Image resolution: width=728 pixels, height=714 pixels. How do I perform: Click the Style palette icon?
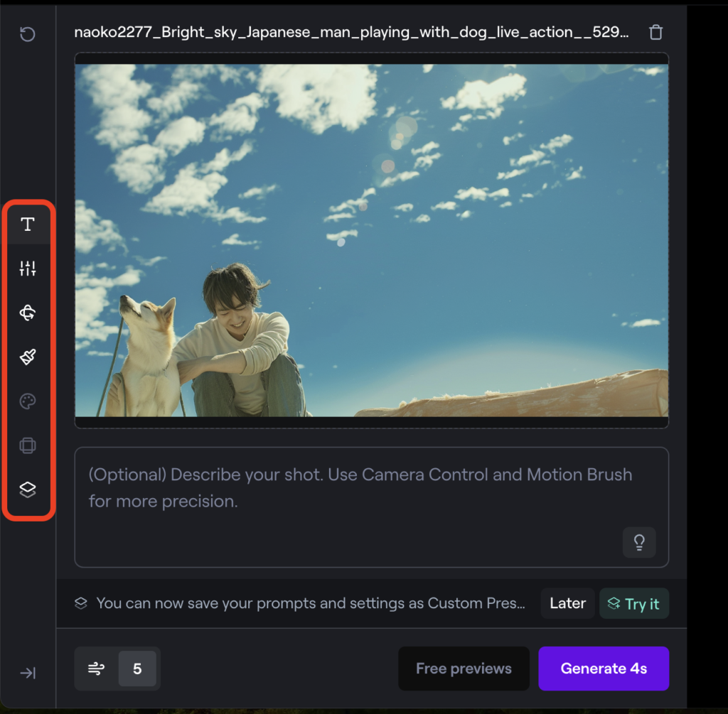click(x=28, y=401)
